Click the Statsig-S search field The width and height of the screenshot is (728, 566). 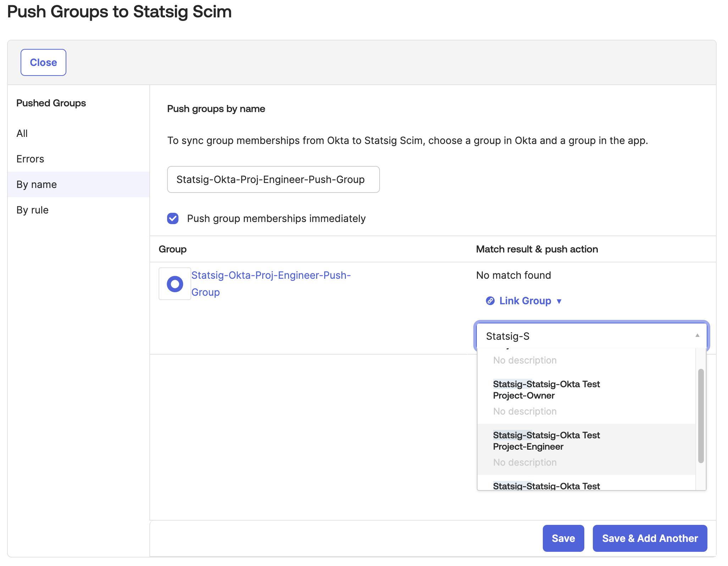[x=568, y=336]
